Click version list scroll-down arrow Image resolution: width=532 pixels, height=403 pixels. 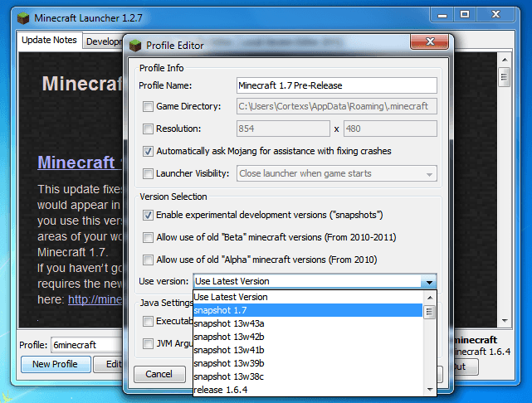tap(430, 390)
